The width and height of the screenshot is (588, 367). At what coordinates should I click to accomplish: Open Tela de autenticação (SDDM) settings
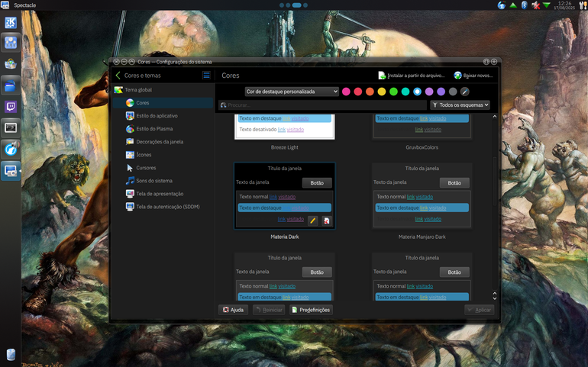pyautogui.click(x=163, y=207)
